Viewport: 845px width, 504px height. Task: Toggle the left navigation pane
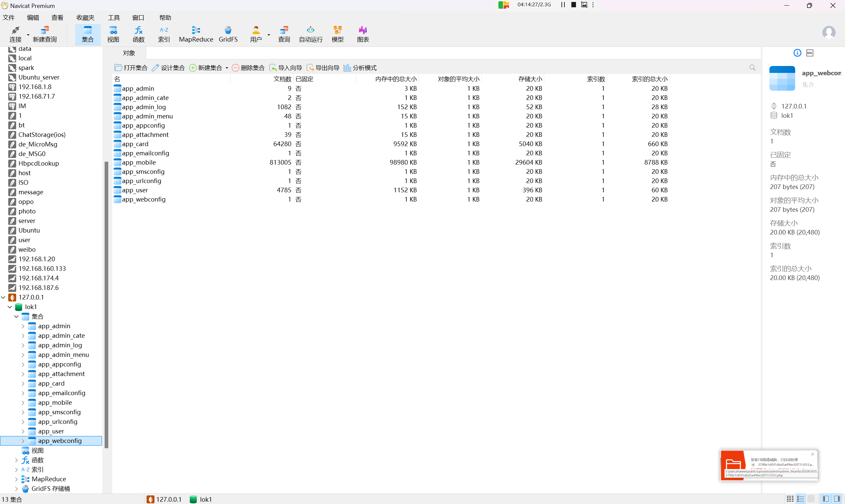click(826, 499)
